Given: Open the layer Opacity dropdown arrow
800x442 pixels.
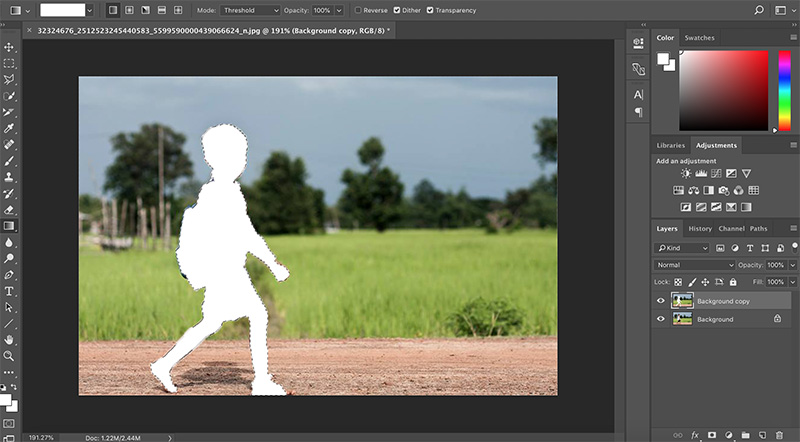Looking at the screenshot, I should (793, 265).
